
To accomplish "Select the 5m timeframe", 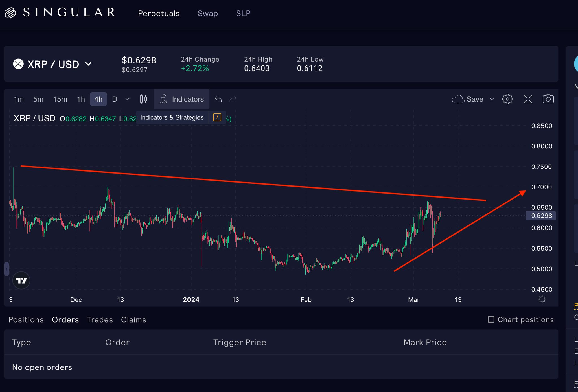I will tap(38, 99).
